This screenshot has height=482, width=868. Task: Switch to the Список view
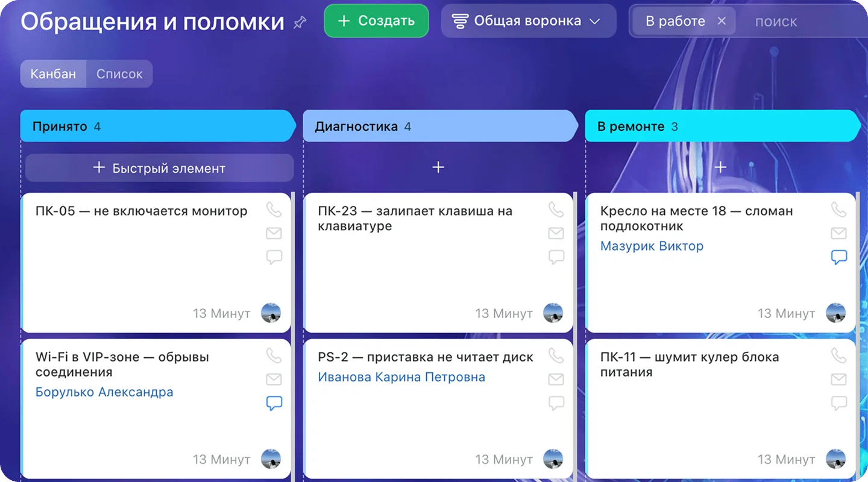click(119, 74)
